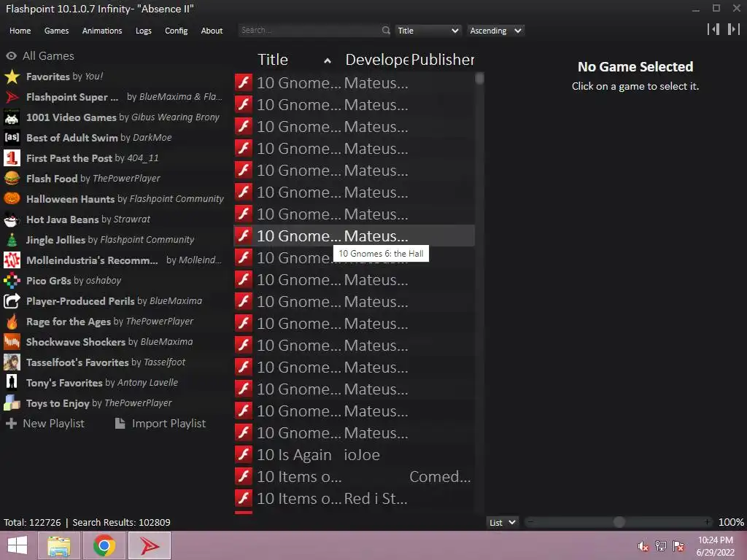Image resolution: width=747 pixels, height=560 pixels.
Task: Click the search magnifier icon
Action: pyautogui.click(x=386, y=30)
